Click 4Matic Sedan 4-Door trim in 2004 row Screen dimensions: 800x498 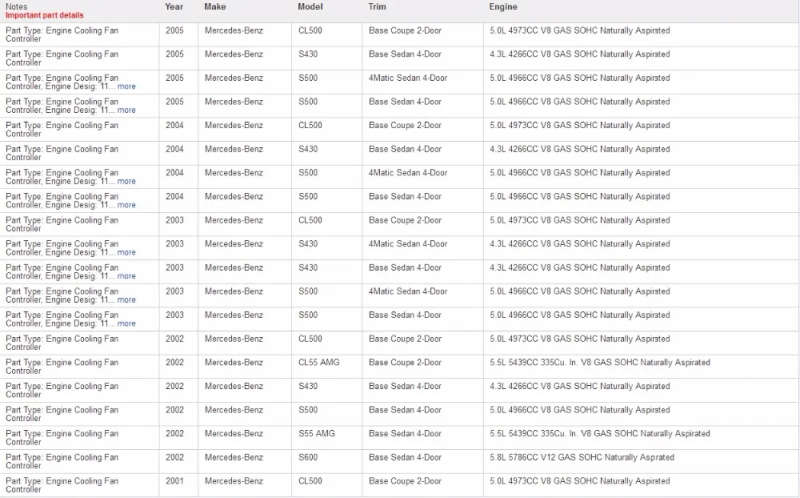pyautogui.click(x=408, y=172)
